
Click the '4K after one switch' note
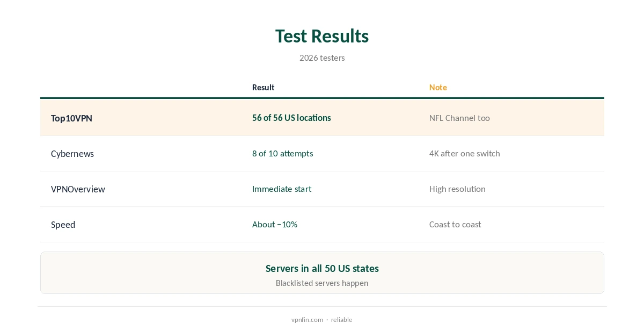tap(465, 153)
